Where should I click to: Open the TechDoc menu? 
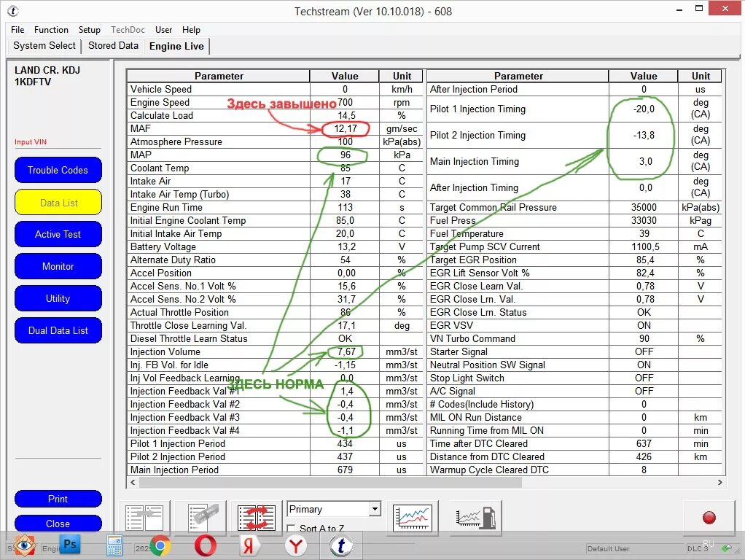click(128, 29)
